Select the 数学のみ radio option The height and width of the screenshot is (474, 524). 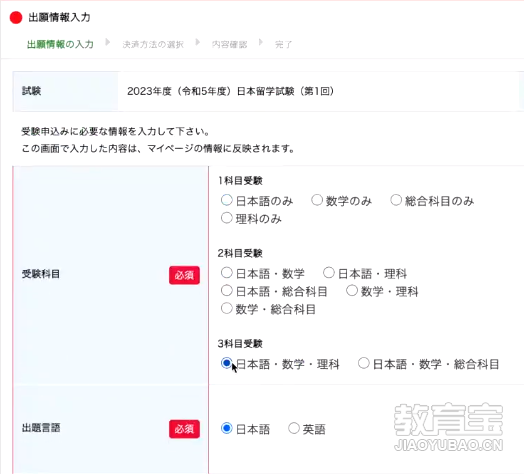[317, 200]
